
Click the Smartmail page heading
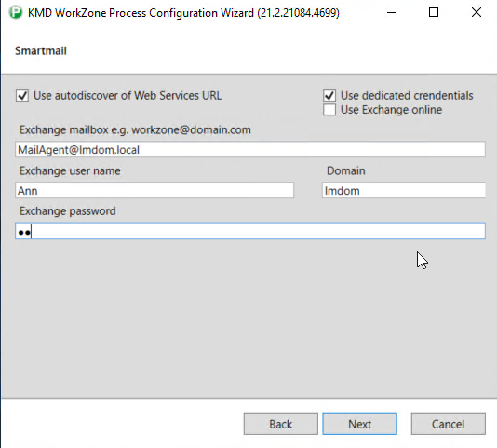(41, 51)
